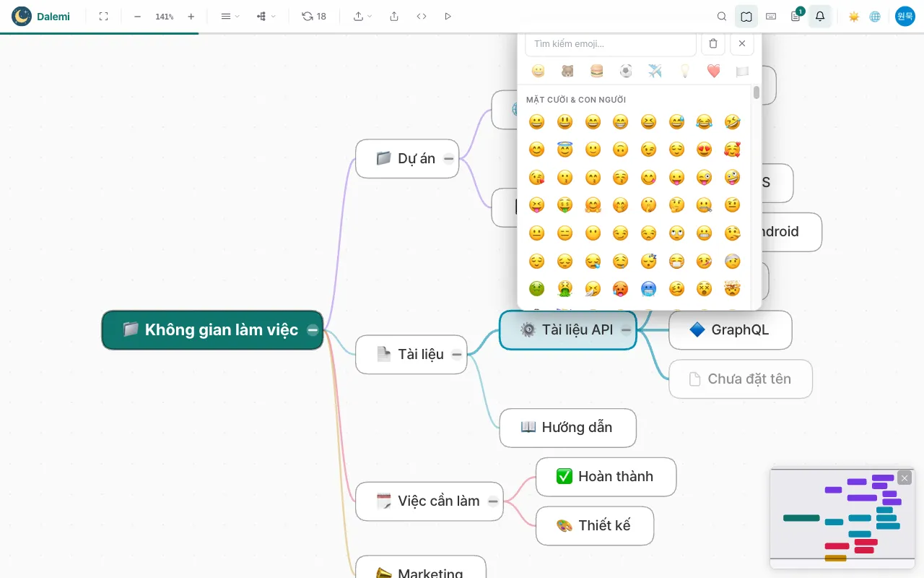Screen dimensions: 924x578
Task: Collapse the 'Tài liệu' branch
Action: click(457, 354)
